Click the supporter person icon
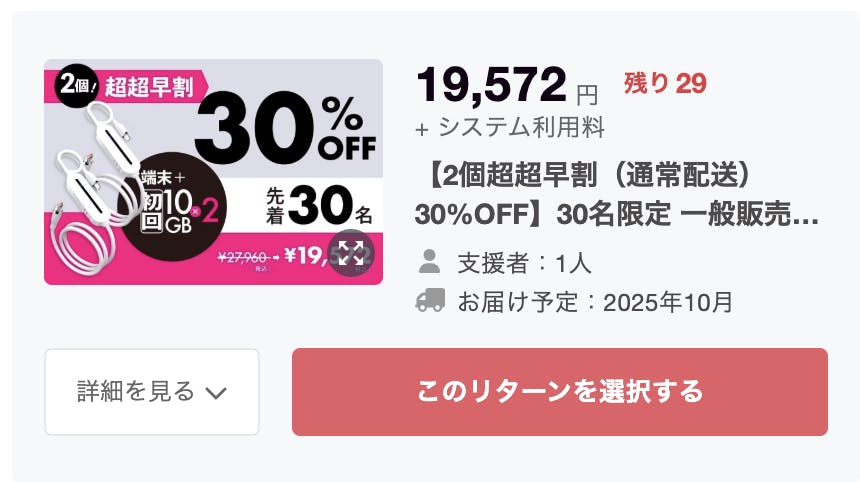 click(x=430, y=263)
